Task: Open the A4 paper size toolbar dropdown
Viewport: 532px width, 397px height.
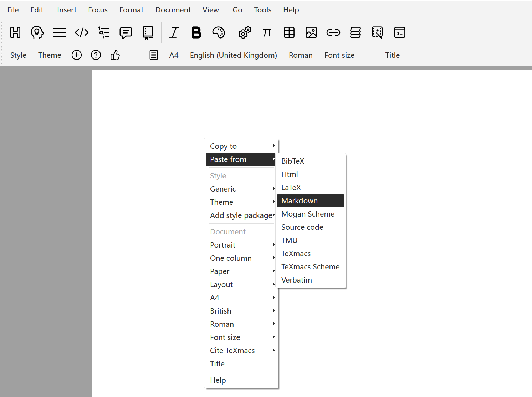Action: 174,55
